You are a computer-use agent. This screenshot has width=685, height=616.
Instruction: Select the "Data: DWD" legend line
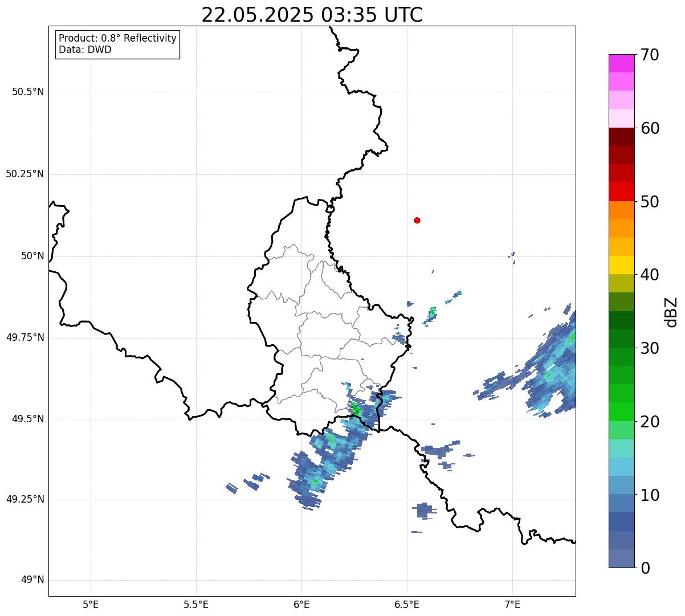pyautogui.click(x=85, y=50)
